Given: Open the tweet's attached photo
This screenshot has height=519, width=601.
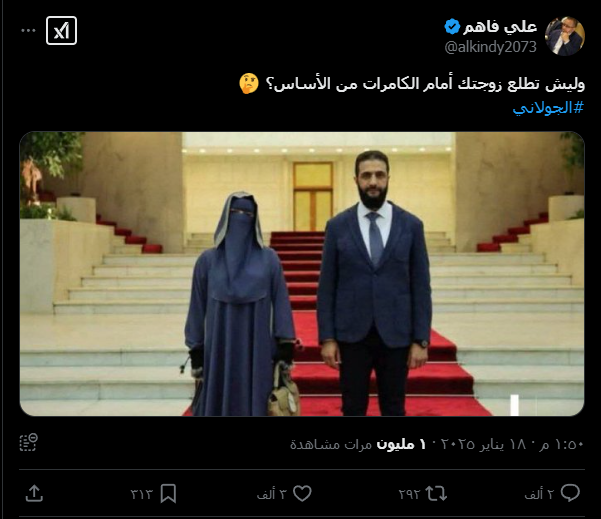Looking at the screenshot, I should 302,274.
